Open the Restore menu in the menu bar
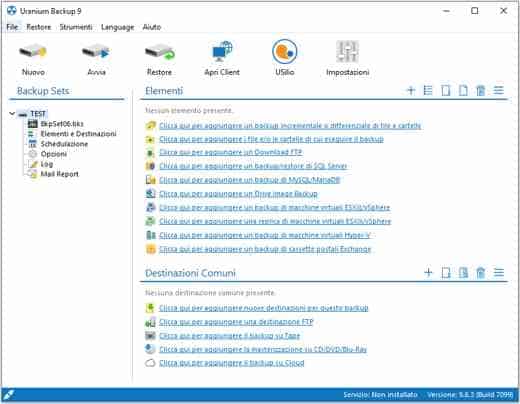The width and height of the screenshot is (520, 404). click(x=39, y=27)
